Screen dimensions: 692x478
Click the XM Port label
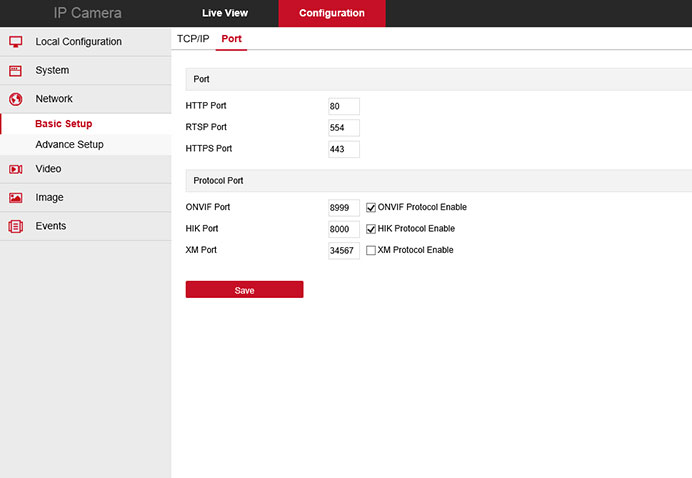201,250
